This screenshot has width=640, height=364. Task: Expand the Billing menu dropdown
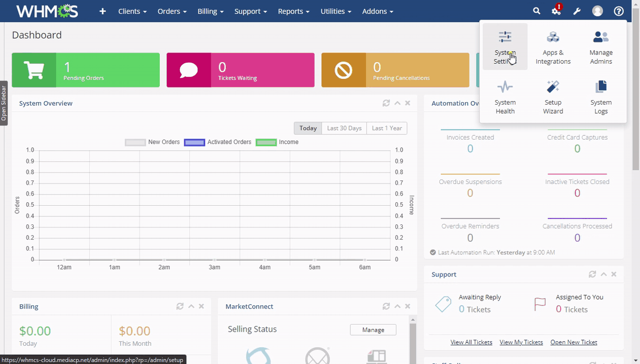210,11
